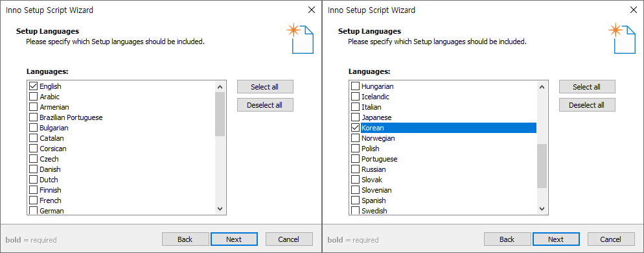The height and width of the screenshot is (253, 644).
Task: Check the Portuguese checkbox in right window
Action: click(x=355, y=159)
